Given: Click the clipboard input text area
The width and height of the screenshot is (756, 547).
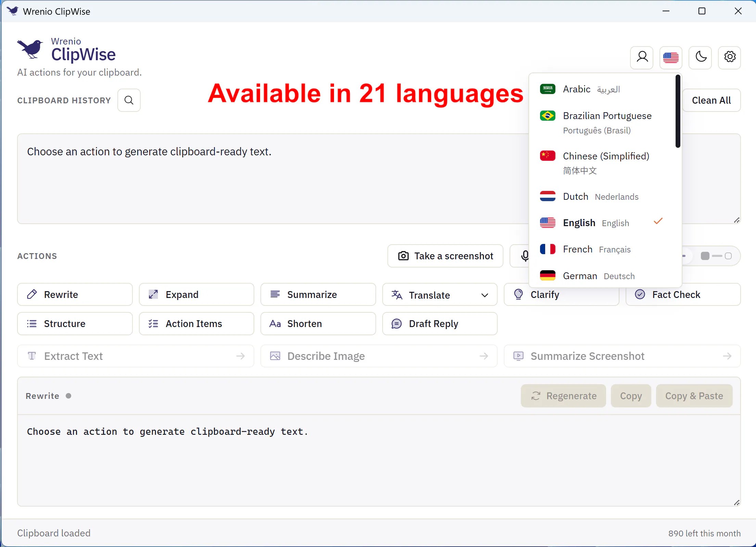Looking at the screenshot, I should point(273,179).
